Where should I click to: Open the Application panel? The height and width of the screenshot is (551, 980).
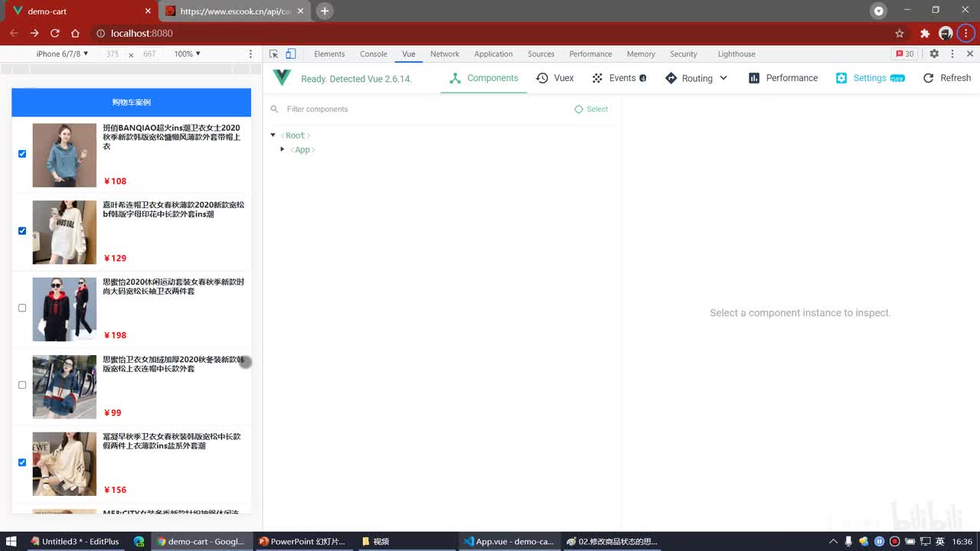click(493, 54)
